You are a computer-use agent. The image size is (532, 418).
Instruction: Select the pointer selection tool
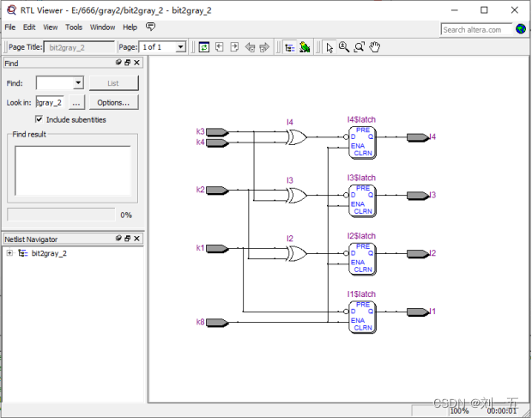pos(329,47)
